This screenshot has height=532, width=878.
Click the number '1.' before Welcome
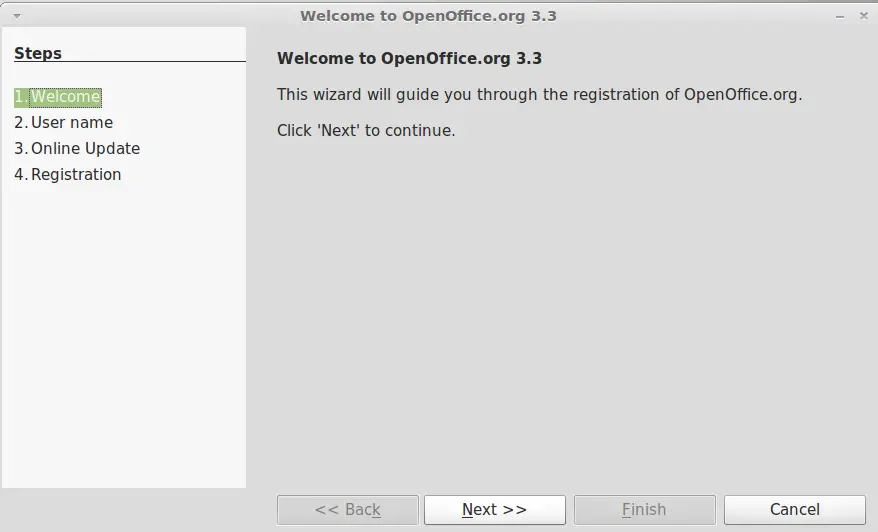tap(21, 97)
